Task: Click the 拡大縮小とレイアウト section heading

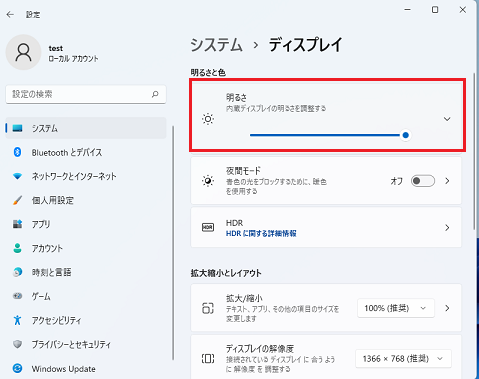Action: pyautogui.click(x=226, y=273)
